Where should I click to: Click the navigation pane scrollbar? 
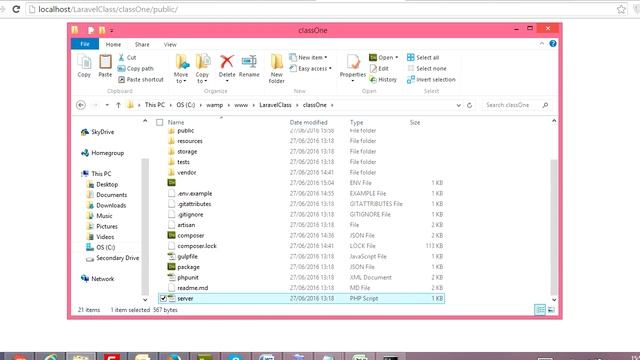(145, 227)
